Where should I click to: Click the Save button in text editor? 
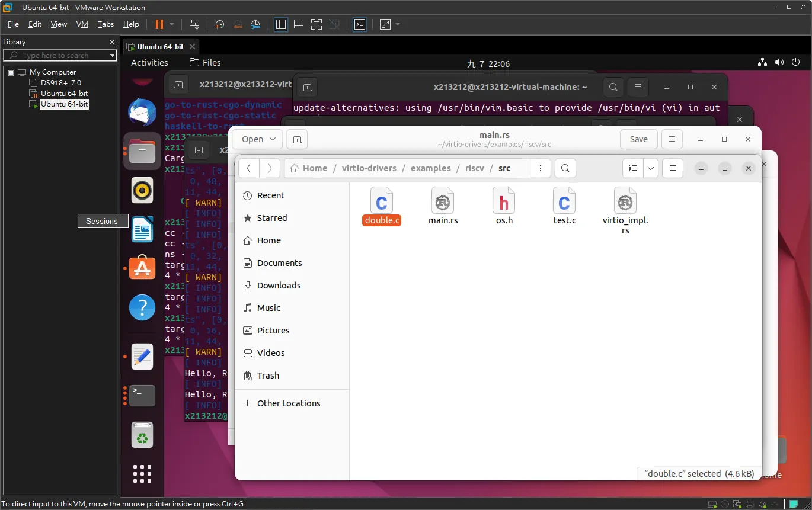638,139
